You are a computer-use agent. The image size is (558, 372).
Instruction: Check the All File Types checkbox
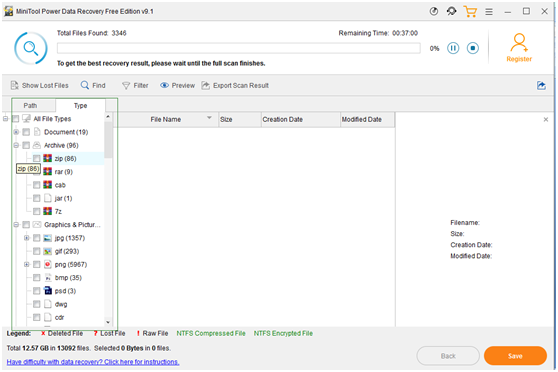(x=16, y=119)
